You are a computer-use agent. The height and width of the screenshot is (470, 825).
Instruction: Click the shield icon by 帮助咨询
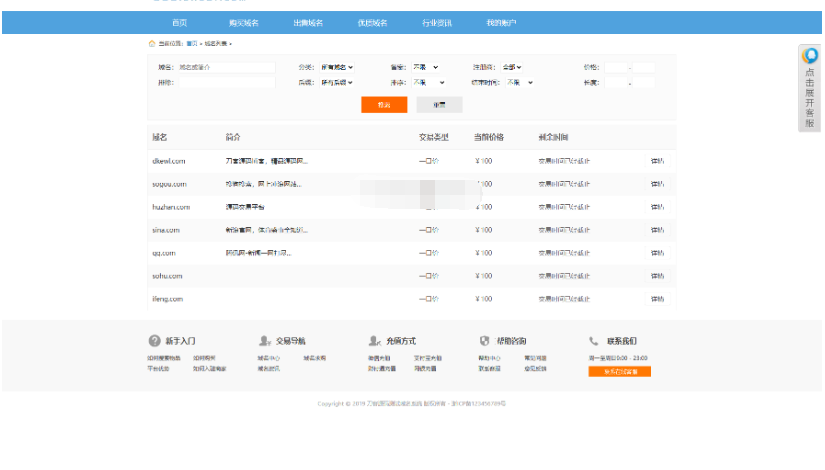(485, 341)
